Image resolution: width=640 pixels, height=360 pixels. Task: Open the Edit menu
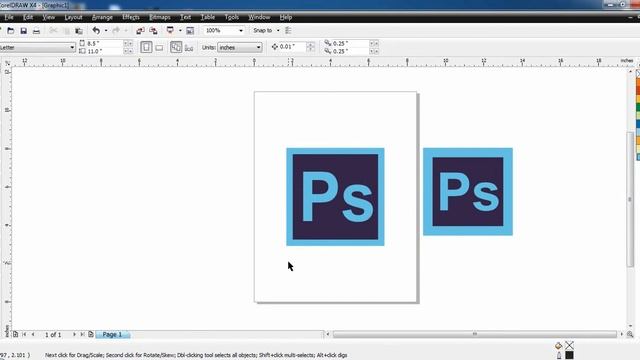click(x=28, y=17)
